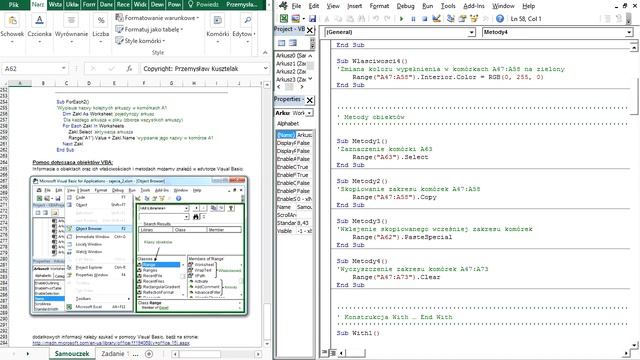
Task: Expand Formatowanie warunkowe dropdown
Action: (158, 18)
